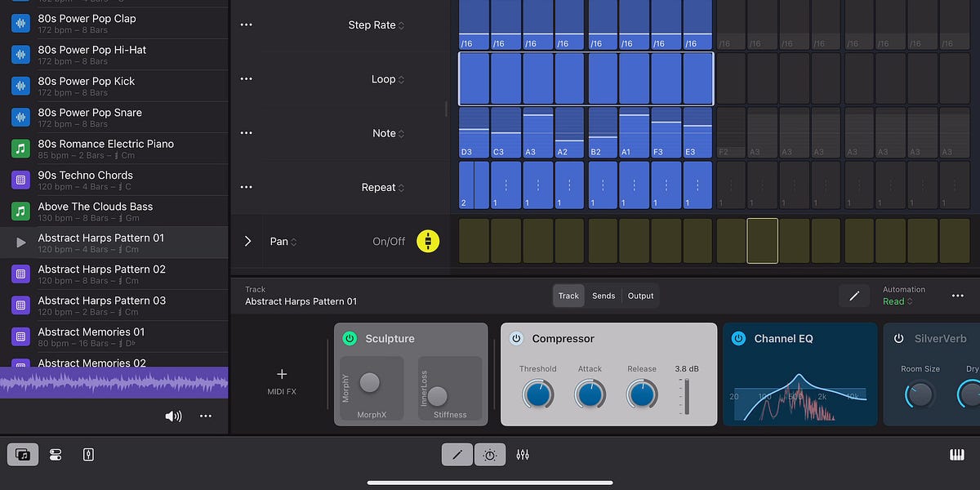Toggle the first Pan On/Off step
Viewport: 980px width, 490px height.
tap(474, 241)
